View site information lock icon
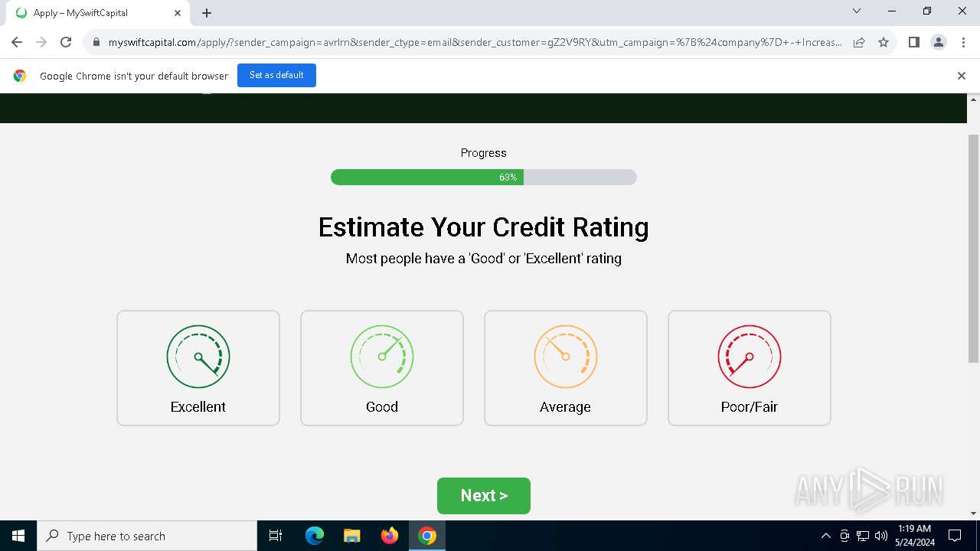 pos(96,42)
